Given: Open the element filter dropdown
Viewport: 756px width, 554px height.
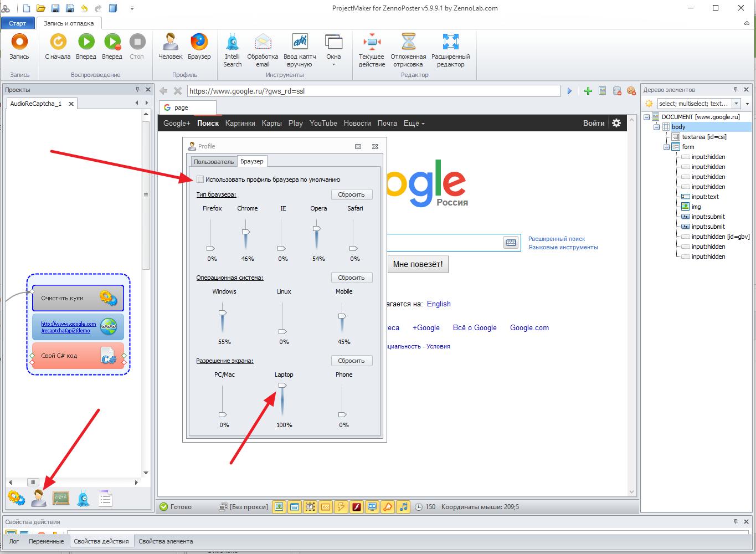Looking at the screenshot, I should pos(736,104).
